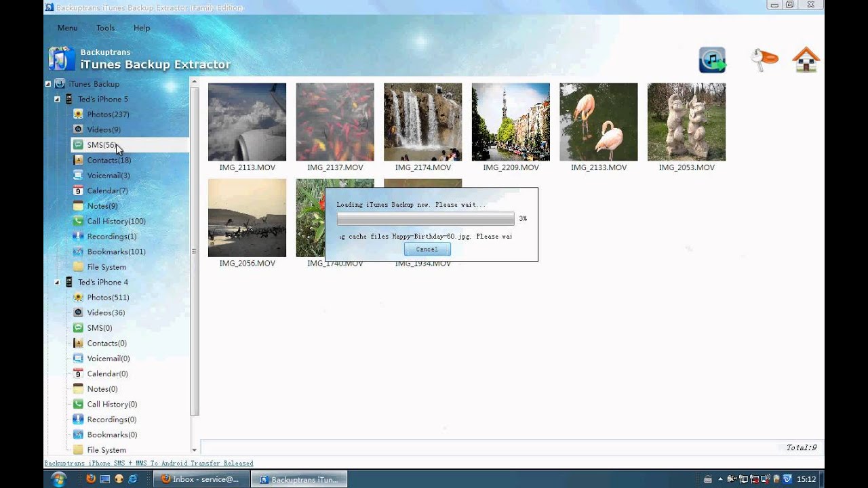Click the loading progress bar

tap(426, 219)
